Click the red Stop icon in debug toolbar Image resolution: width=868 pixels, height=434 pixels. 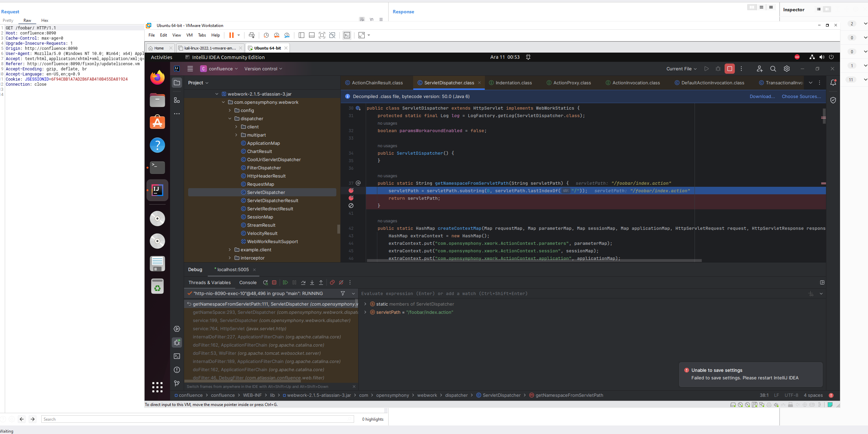(274, 282)
